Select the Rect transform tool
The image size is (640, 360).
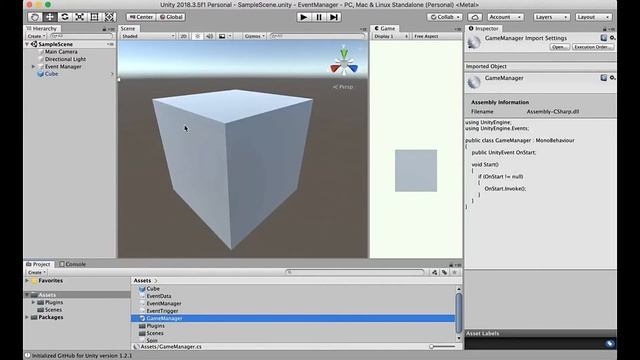point(94,17)
